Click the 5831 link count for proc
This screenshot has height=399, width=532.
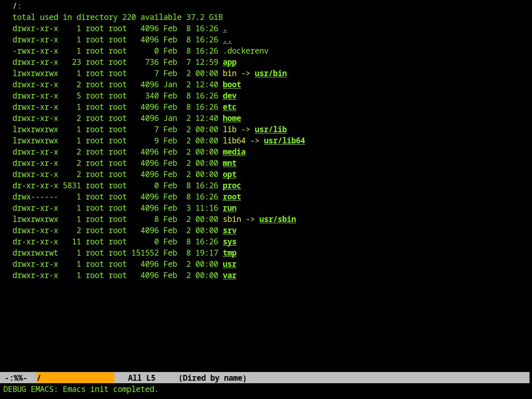click(72, 186)
